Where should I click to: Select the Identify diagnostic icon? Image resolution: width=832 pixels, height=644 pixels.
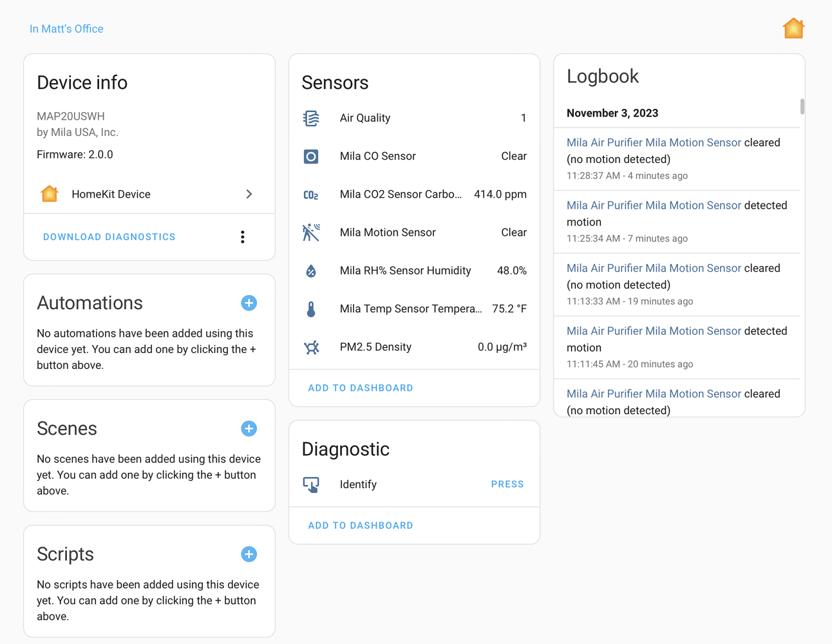point(311,484)
